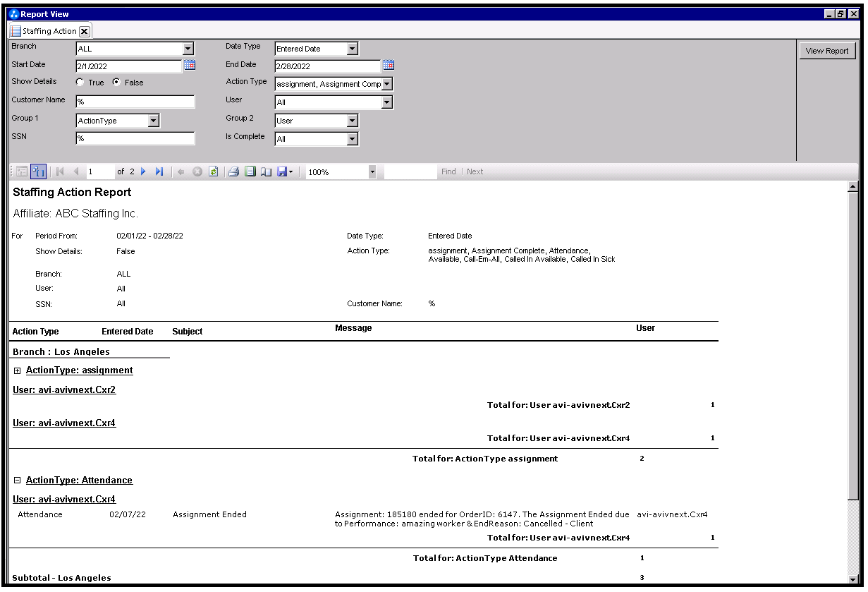Click the Action Type column header
This screenshot has height=592, width=868.
click(36, 332)
